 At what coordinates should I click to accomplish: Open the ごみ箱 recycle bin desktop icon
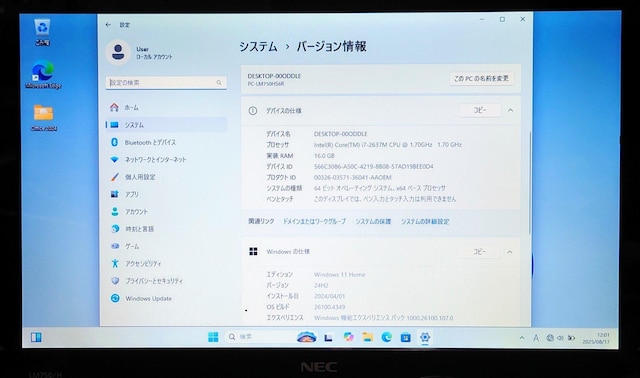[42, 32]
